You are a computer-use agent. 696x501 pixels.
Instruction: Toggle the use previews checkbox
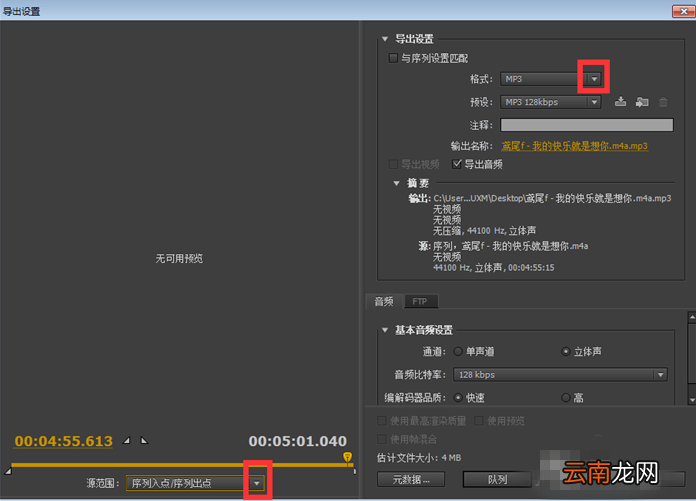[x=478, y=421]
